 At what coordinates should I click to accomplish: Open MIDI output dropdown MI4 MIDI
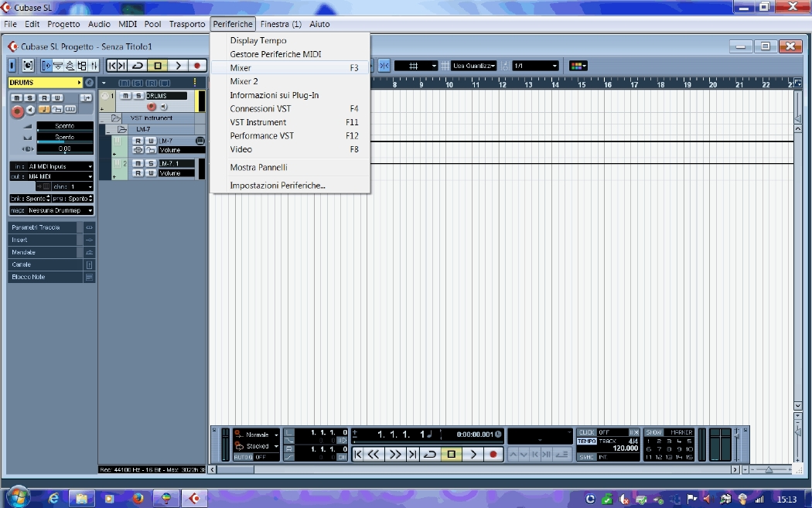click(52, 176)
